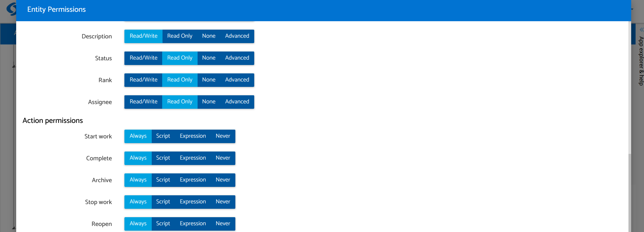Screen dimensions: 644x232
Task: Select Script for Archive
Action: pyautogui.click(x=163, y=180)
